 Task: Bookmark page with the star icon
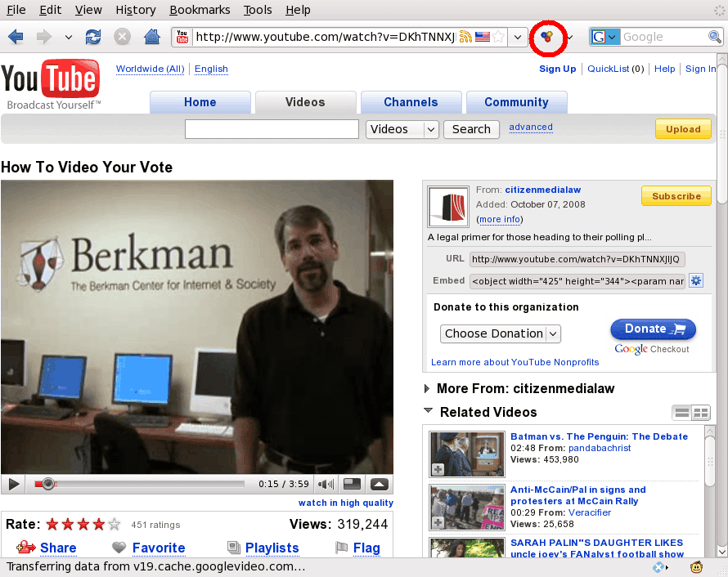coord(498,37)
